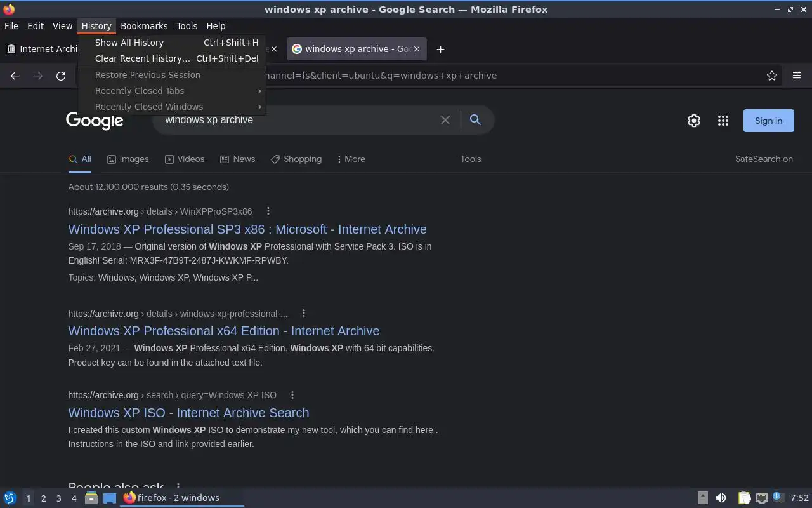Open the File menu
This screenshot has width=812, height=508.
pos(11,26)
